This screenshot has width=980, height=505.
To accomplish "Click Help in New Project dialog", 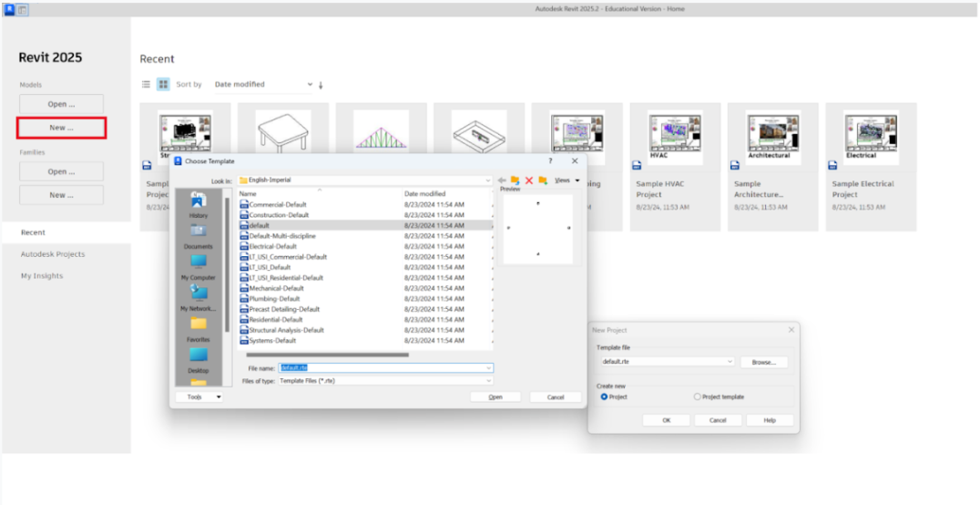I will [x=770, y=420].
